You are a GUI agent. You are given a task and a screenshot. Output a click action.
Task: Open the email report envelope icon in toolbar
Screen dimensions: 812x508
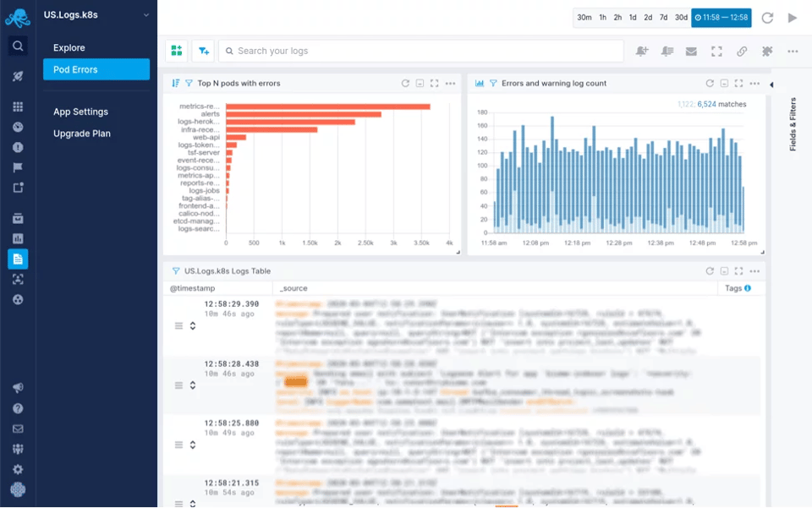pos(691,52)
